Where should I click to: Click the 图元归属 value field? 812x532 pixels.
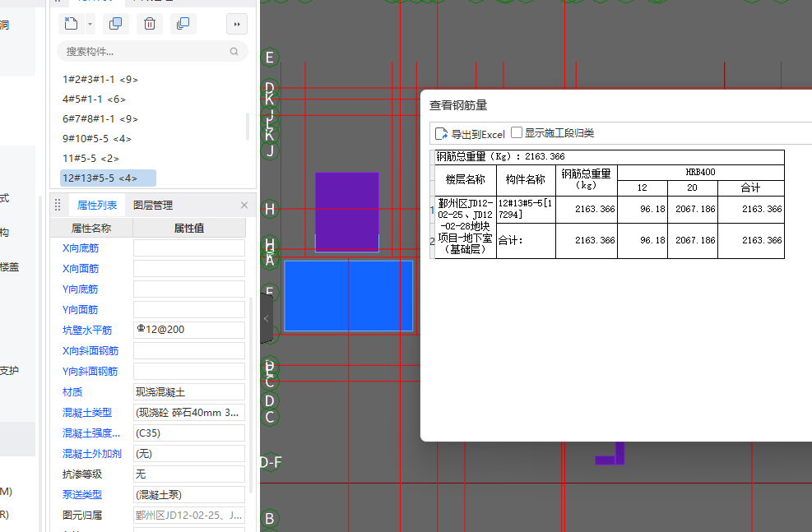click(189, 515)
